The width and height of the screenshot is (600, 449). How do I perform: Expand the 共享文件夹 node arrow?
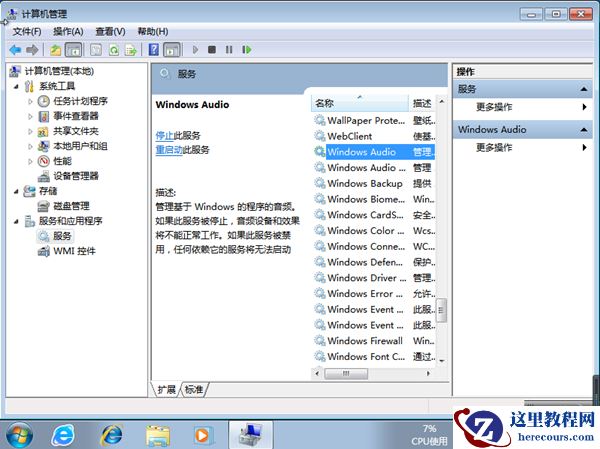30,131
